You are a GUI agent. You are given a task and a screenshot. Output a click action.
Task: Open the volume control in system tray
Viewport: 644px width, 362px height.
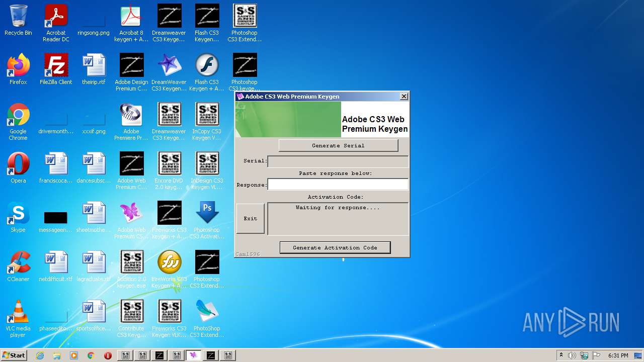point(572,355)
